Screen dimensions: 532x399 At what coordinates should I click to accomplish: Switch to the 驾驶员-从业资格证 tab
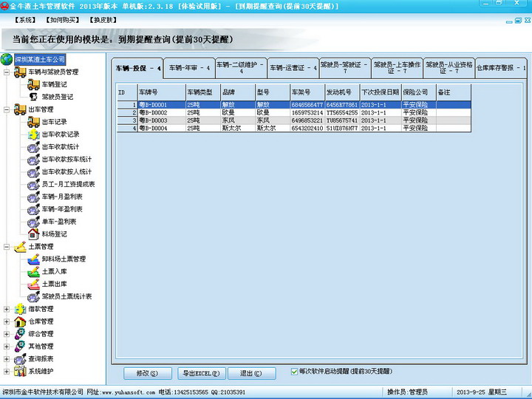pos(449,67)
